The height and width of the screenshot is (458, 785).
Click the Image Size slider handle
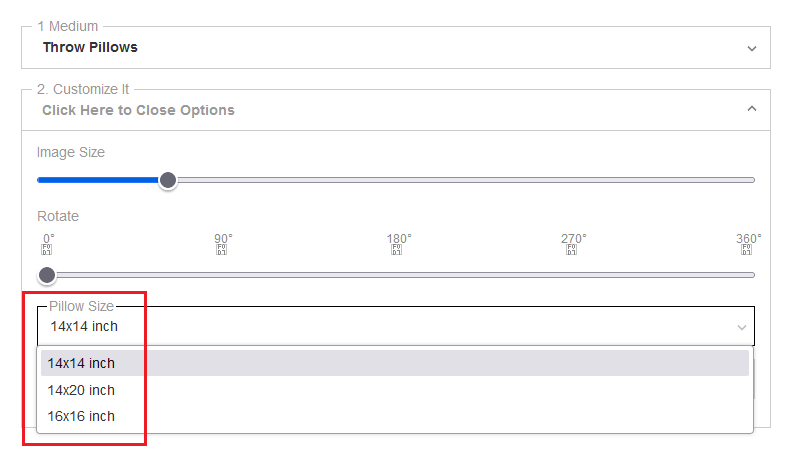click(x=168, y=180)
